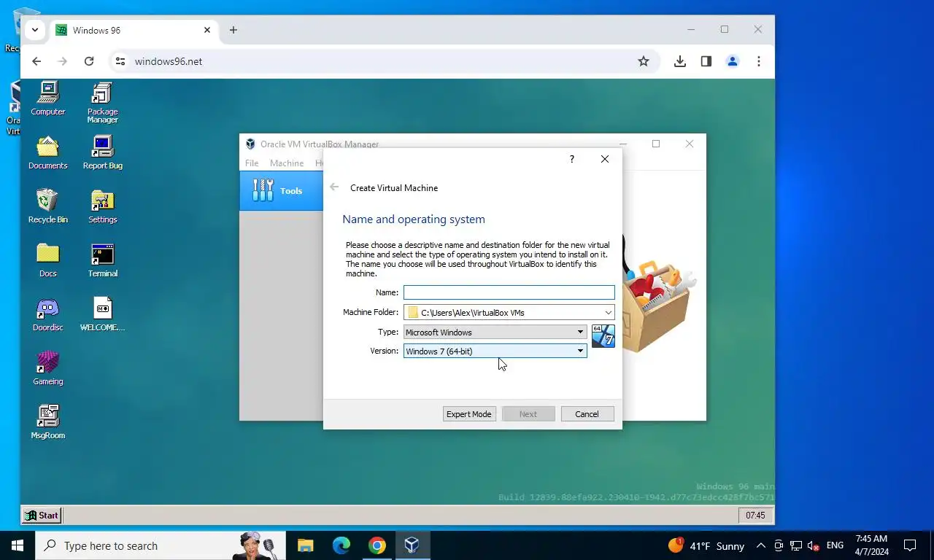The height and width of the screenshot is (560, 934).
Task: Click the Windows 96 clock showing 07:45
Action: (x=755, y=515)
